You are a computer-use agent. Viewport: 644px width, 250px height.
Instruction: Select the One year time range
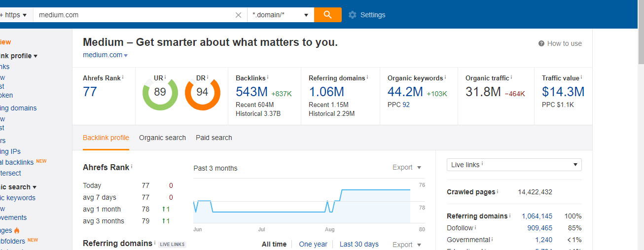click(313, 244)
